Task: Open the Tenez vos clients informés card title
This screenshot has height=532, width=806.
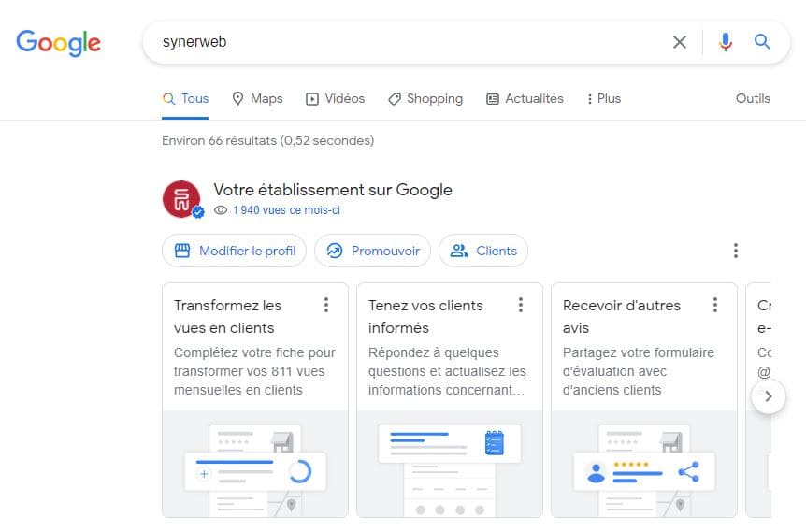Action: click(x=425, y=317)
